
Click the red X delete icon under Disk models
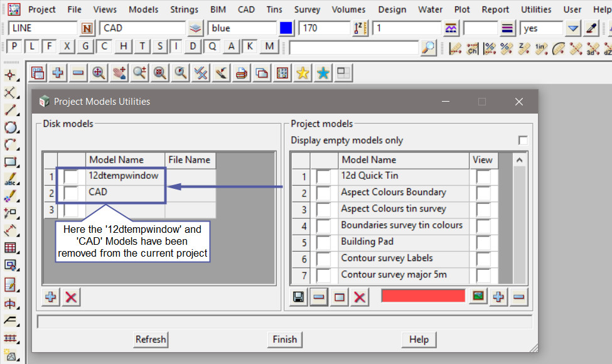point(72,297)
